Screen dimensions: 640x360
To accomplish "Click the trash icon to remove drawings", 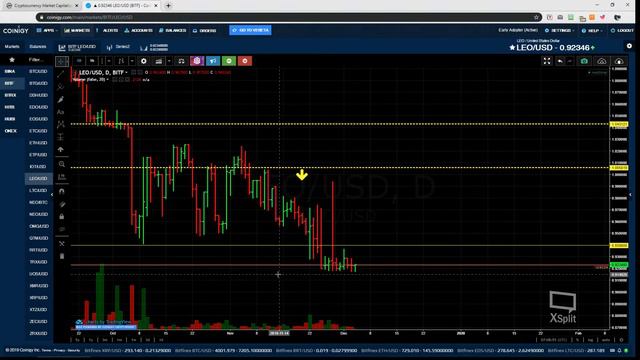I will tap(62, 256).
